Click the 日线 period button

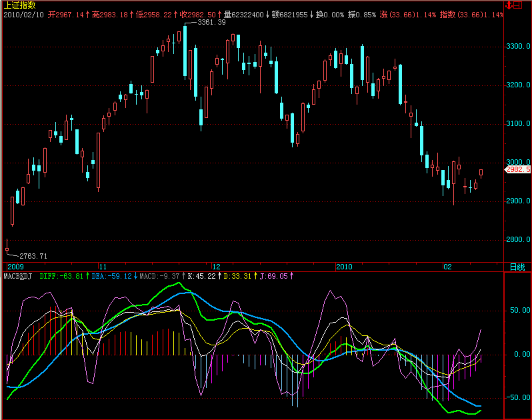517,267
